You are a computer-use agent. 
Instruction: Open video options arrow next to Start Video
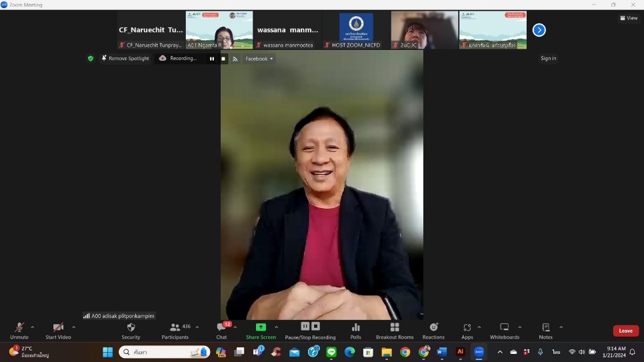tap(73, 327)
